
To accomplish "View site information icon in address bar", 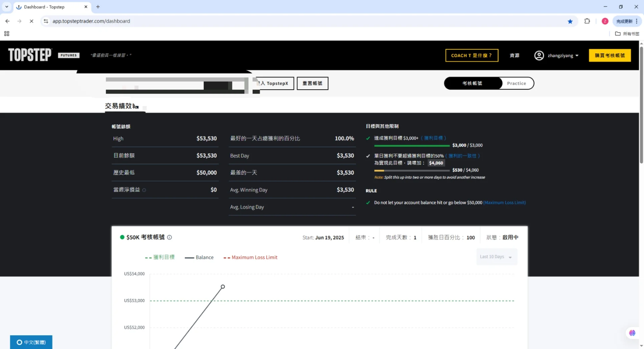I will tap(46, 21).
